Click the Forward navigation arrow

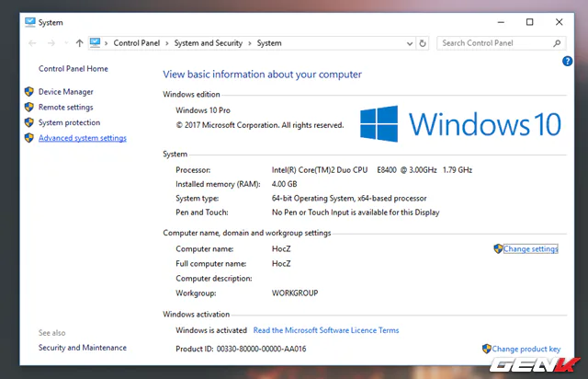pos(51,43)
